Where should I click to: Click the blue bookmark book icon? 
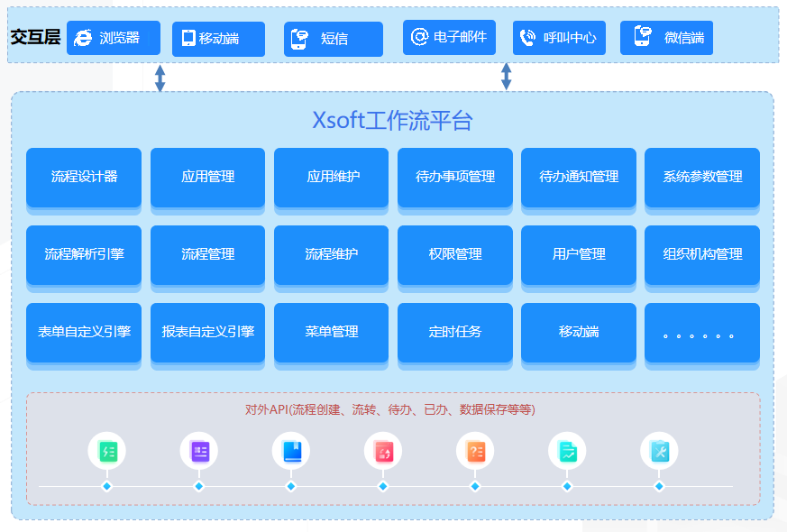pyautogui.click(x=291, y=451)
